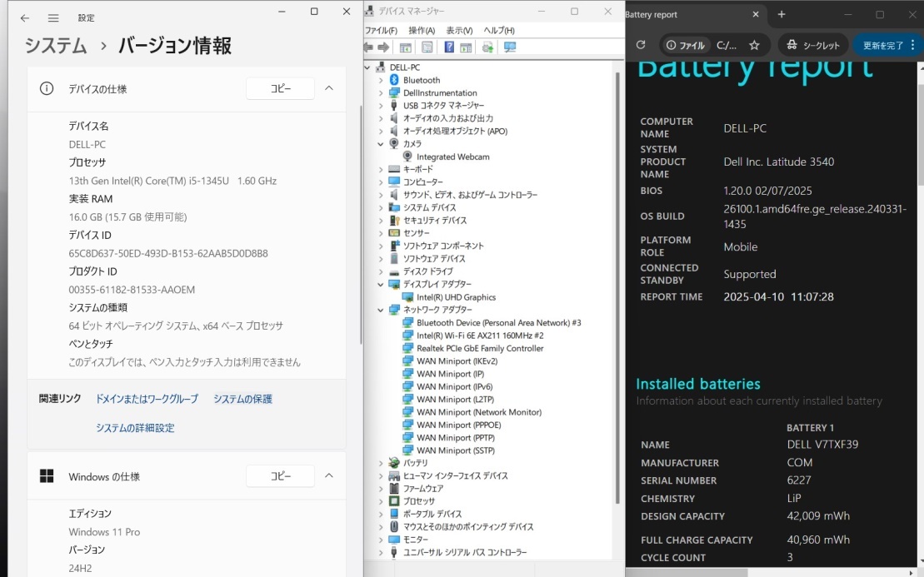This screenshot has height=577, width=924.
Task: Click the blue Help question mark icon
Action: coord(449,47)
